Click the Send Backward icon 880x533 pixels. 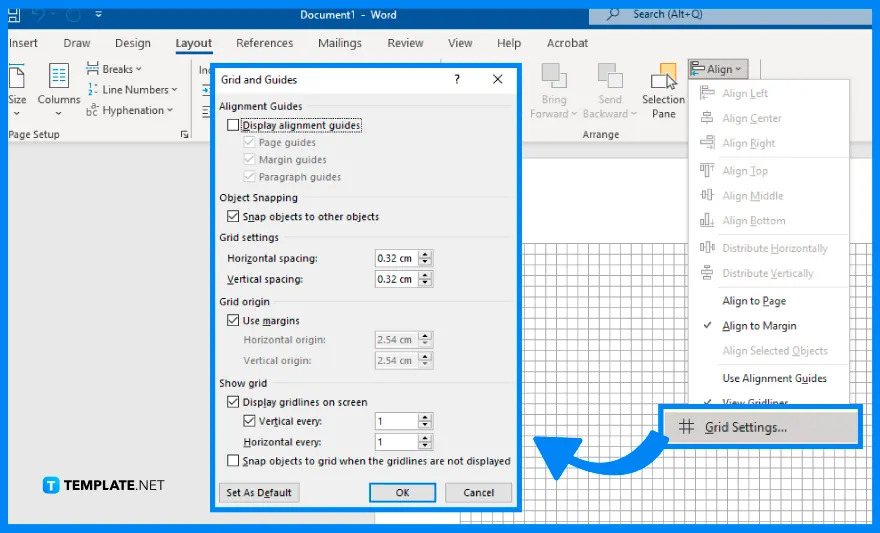[609, 76]
